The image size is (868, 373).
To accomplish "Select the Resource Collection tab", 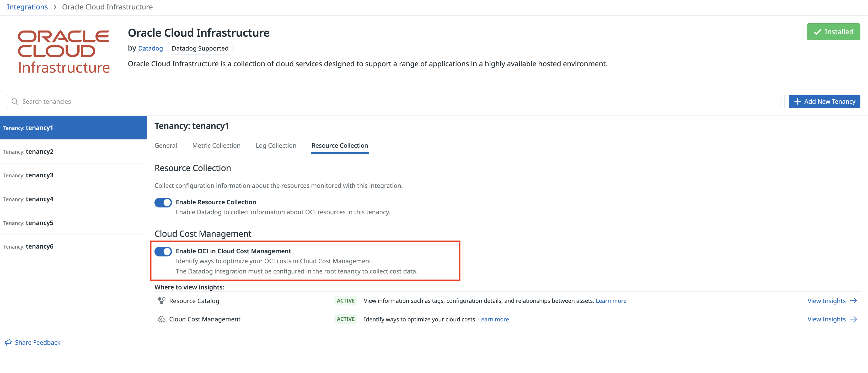I will click(340, 145).
